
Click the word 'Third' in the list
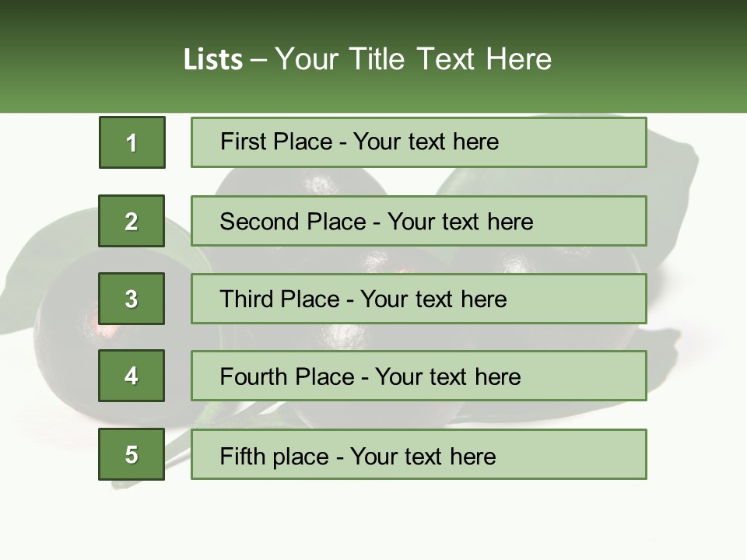[247, 299]
